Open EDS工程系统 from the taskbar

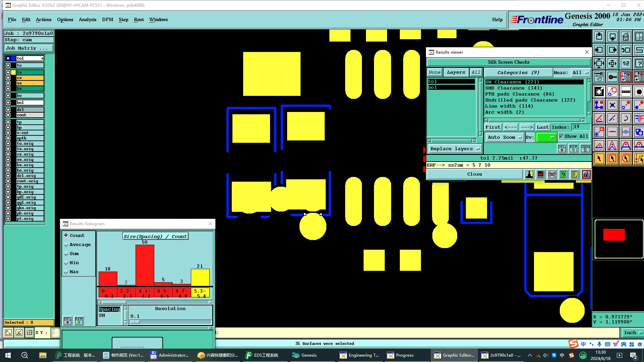click(x=262, y=355)
